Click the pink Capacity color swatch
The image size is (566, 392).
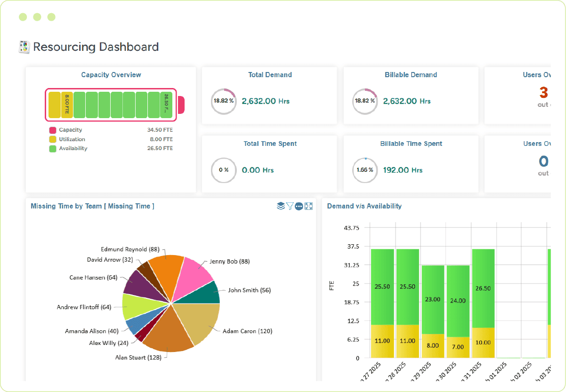[52, 130]
